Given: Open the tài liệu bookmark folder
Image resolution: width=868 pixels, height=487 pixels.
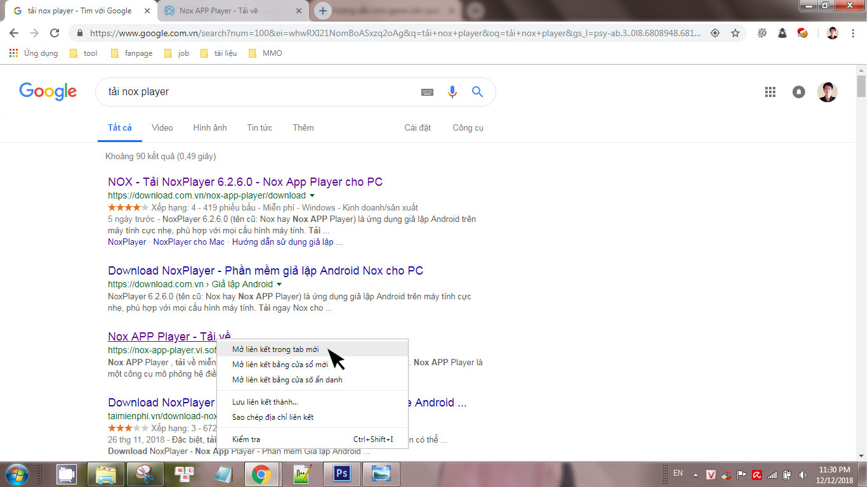Looking at the screenshot, I should tap(218, 53).
